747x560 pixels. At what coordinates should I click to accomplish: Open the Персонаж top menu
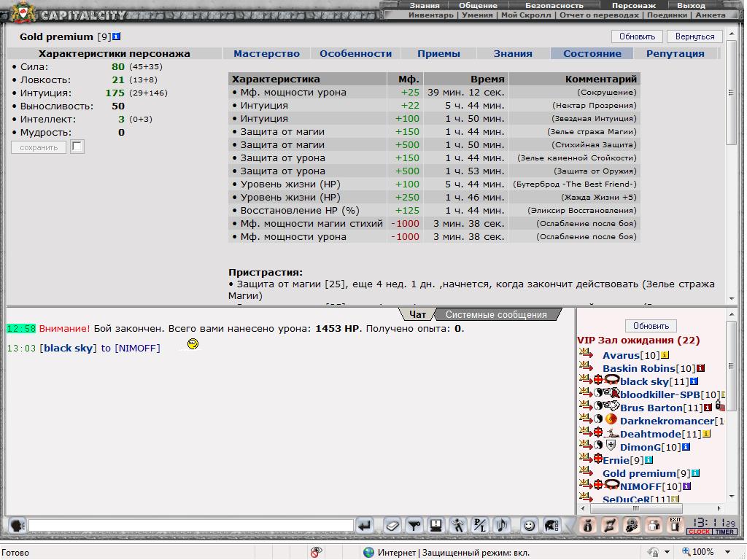point(634,5)
